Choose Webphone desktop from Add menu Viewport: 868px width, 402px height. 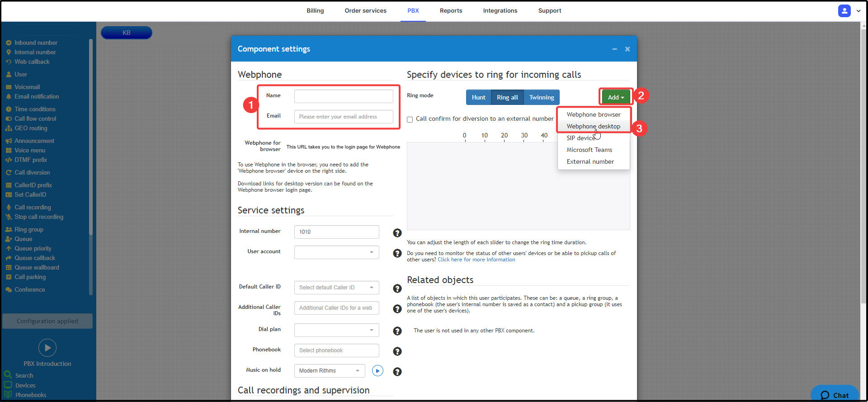pyautogui.click(x=593, y=127)
